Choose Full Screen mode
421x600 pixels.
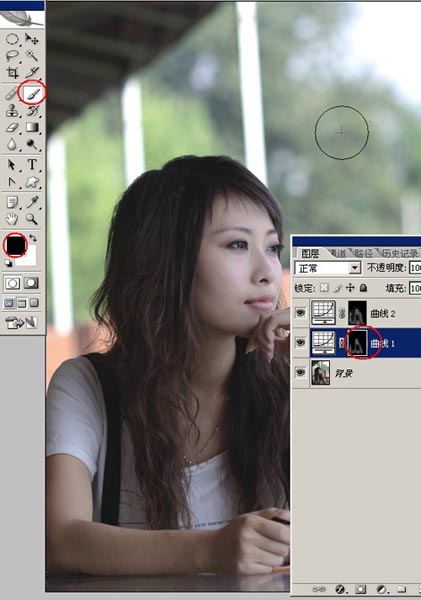(34, 303)
